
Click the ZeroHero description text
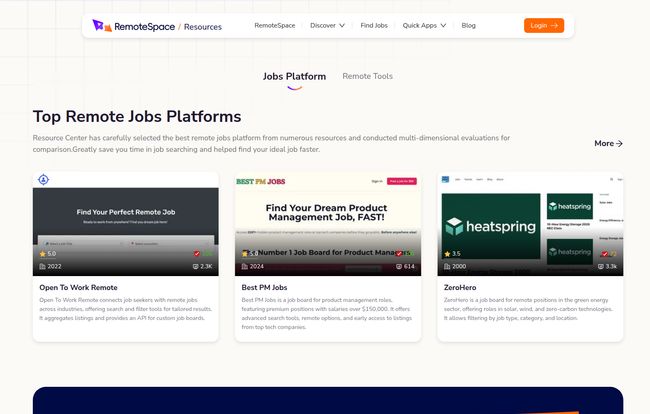pos(528,309)
